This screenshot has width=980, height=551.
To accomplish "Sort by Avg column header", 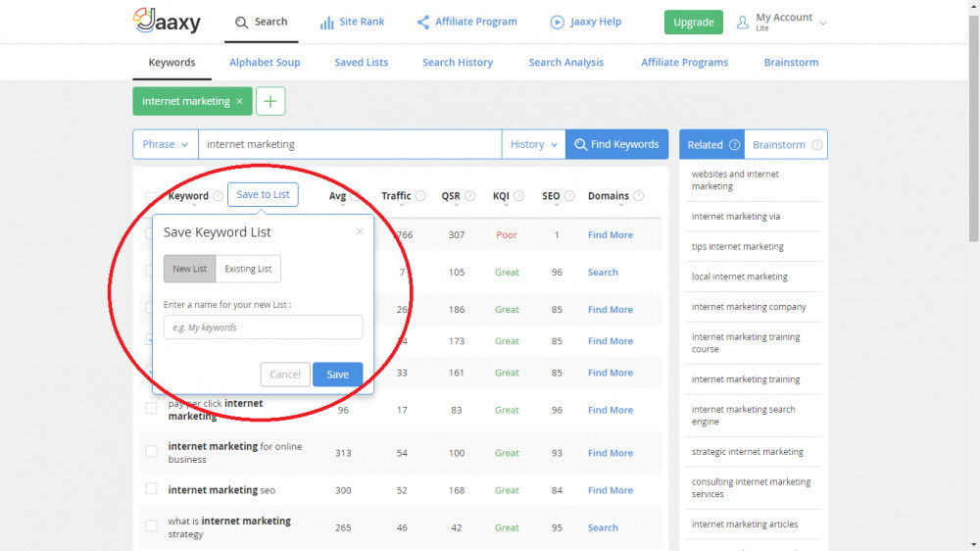I will [x=337, y=196].
